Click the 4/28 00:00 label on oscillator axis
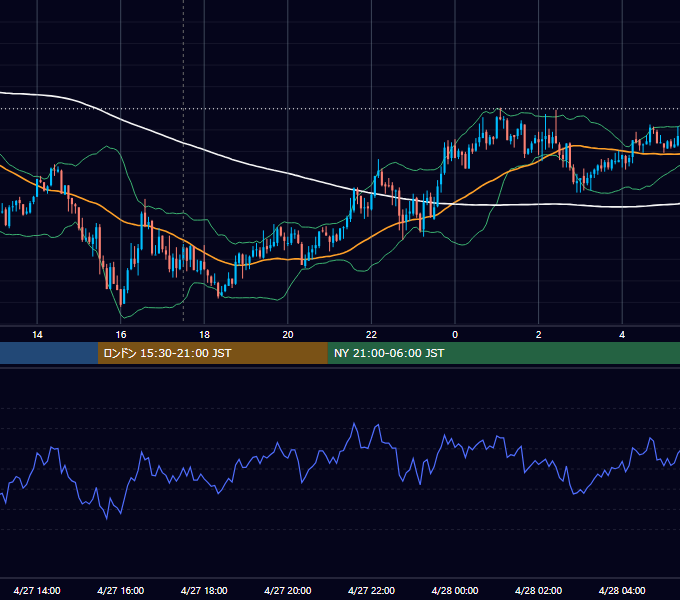Screen dimensions: 680x600 [x=455, y=590]
